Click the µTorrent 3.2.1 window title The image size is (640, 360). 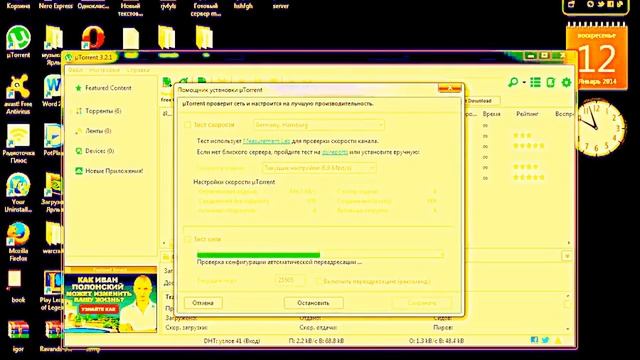coord(93,57)
